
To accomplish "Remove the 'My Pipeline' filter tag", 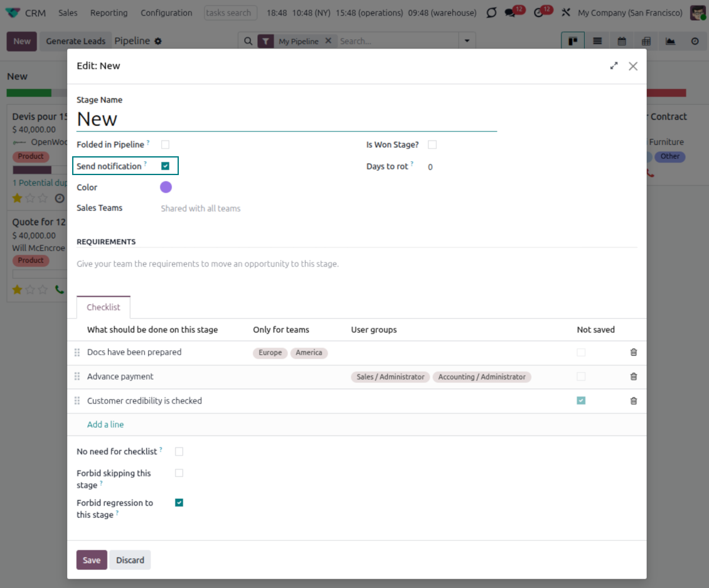I will [x=329, y=40].
